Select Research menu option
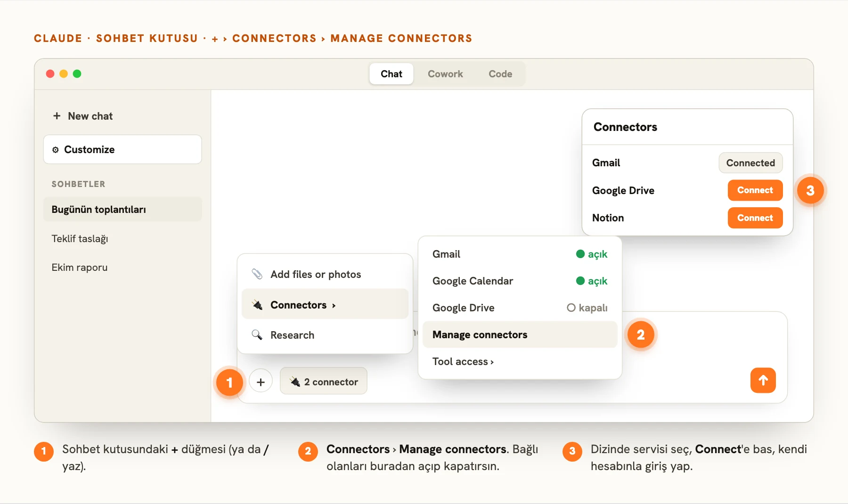This screenshot has width=848, height=504. [x=325, y=335]
